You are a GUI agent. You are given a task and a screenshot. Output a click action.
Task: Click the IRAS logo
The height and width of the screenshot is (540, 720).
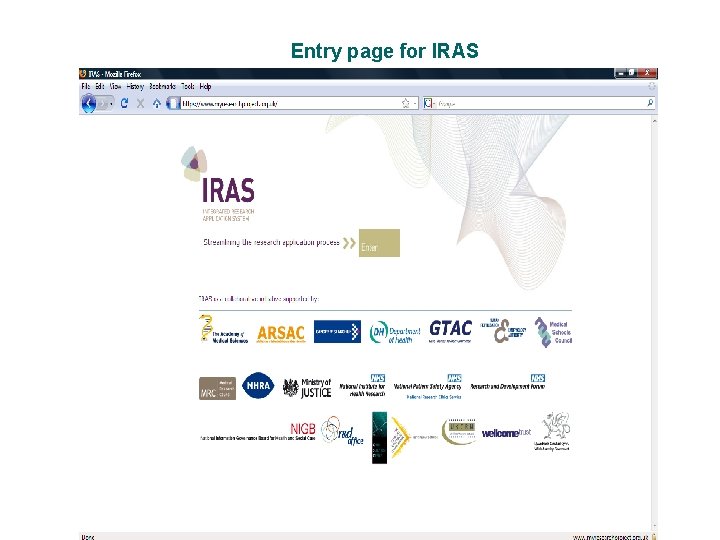[219, 184]
